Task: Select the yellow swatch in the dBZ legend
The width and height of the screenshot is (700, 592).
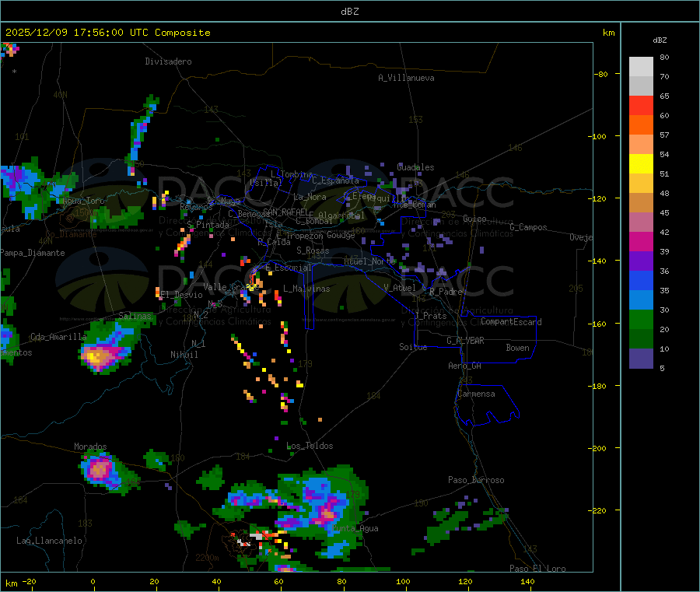Action: click(641, 163)
